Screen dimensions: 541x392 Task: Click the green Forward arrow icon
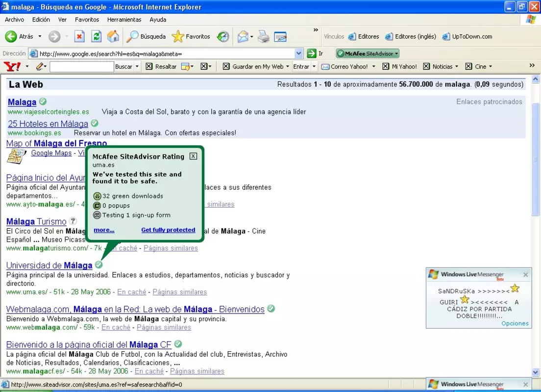point(54,36)
